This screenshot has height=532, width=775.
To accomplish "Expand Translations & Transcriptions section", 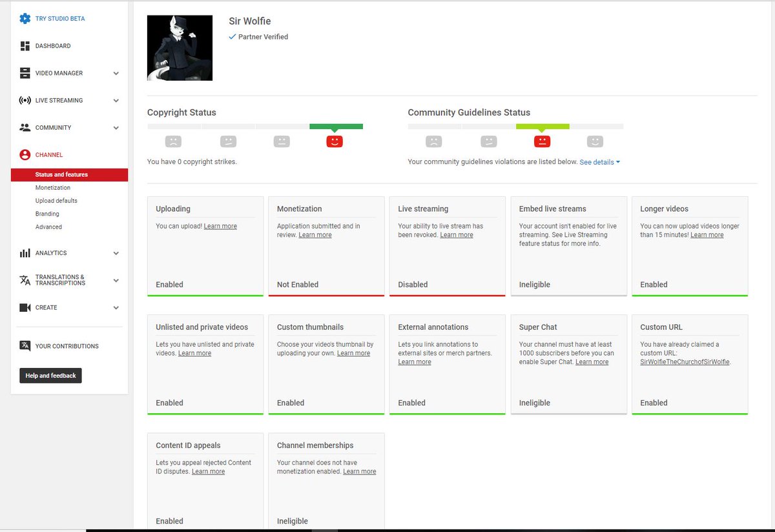I will (116, 280).
